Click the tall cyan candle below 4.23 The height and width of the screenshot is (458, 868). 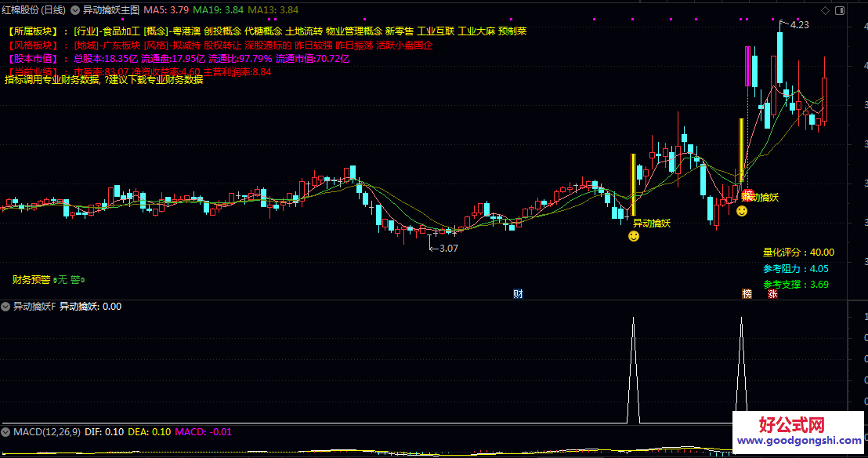780,58
